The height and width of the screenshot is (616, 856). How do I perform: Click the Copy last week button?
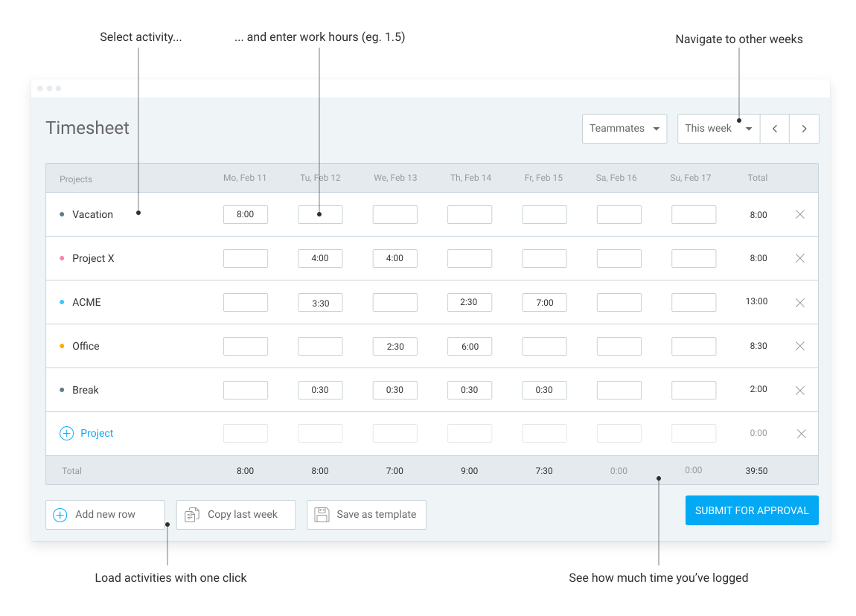(x=235, y=514)
